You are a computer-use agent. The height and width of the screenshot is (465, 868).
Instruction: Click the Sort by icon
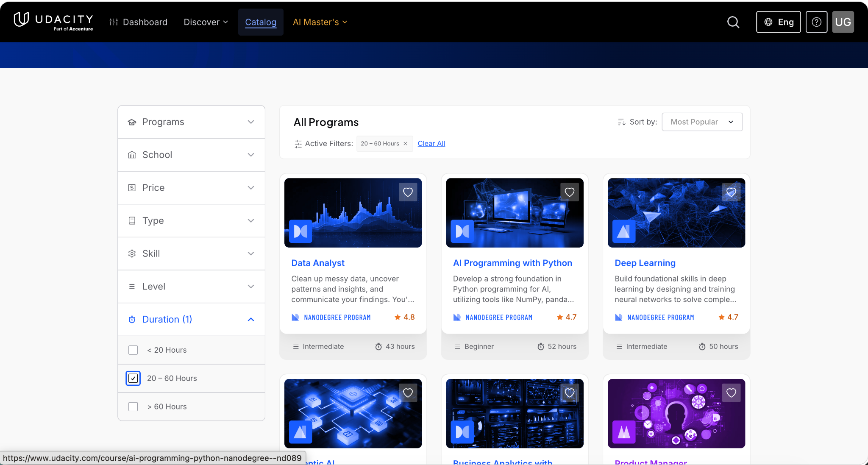click(622, 122)
